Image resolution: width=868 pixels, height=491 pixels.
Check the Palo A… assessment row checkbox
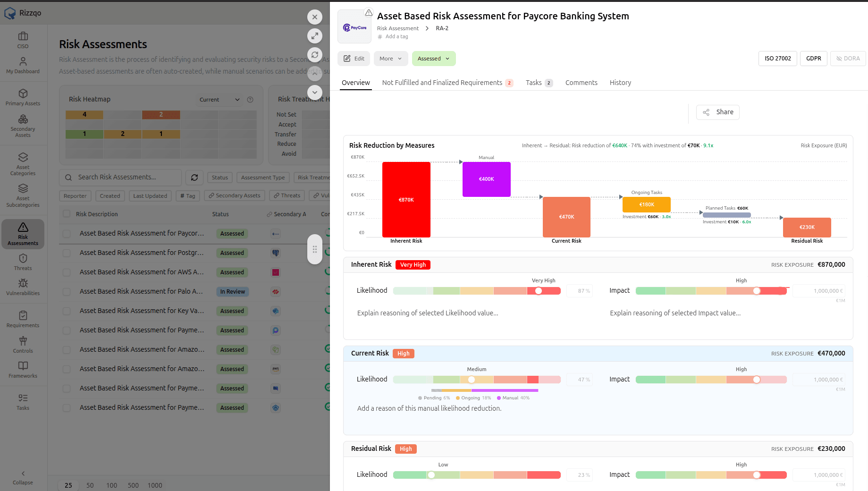[67, 292]
